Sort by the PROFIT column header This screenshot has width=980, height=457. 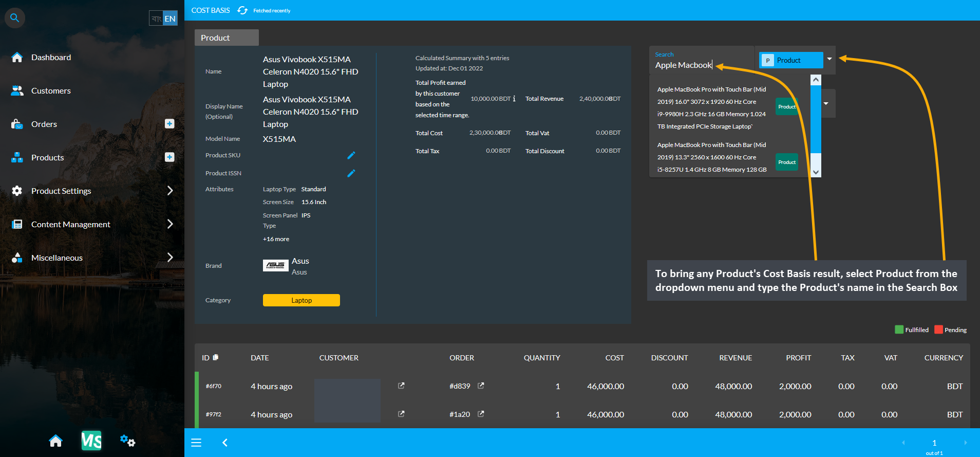pos(798,358)
